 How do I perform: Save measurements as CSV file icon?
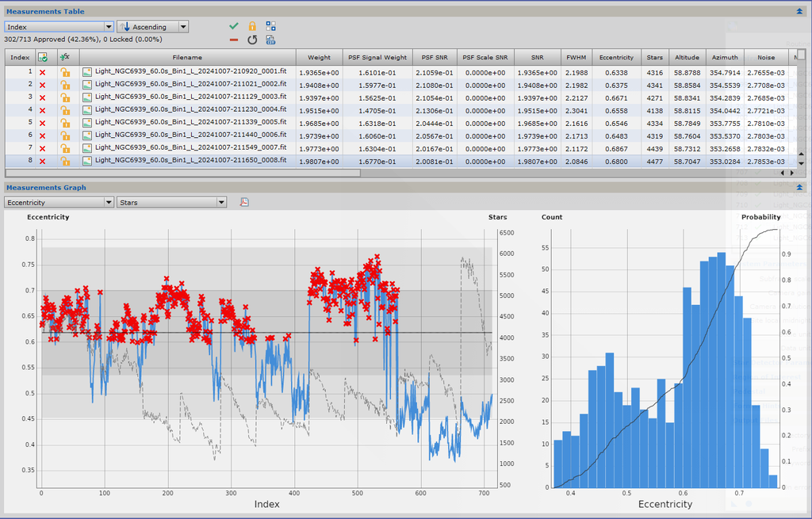coord(271,40)
